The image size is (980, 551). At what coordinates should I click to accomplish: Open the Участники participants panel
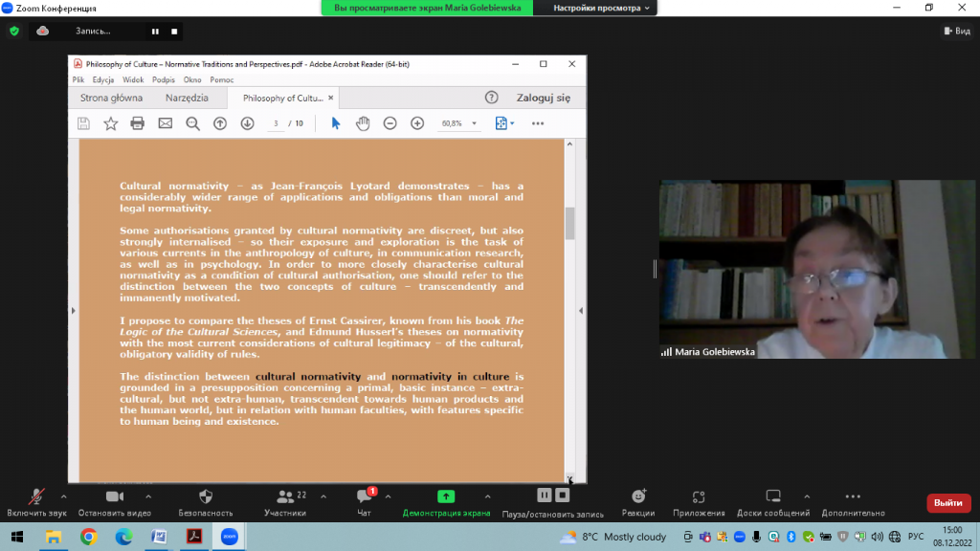tap(285, 502)
